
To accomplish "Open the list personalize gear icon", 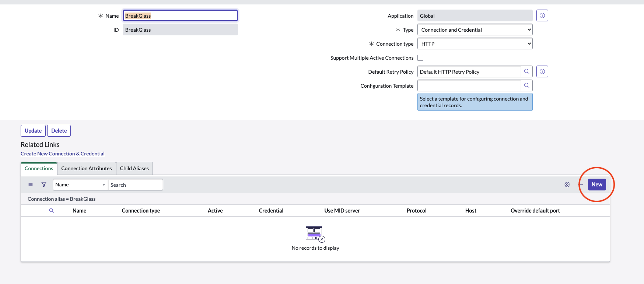I will point(567,185).
